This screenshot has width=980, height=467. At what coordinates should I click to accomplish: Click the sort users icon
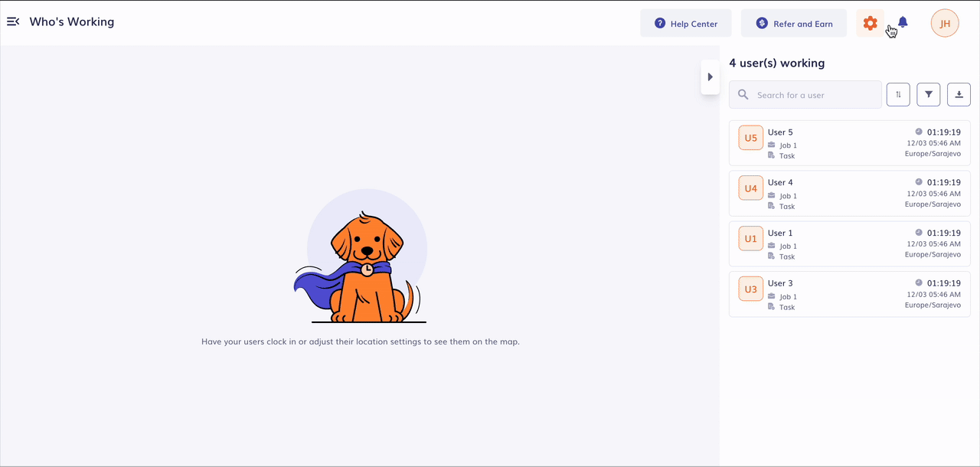click(x=898, y=95)
